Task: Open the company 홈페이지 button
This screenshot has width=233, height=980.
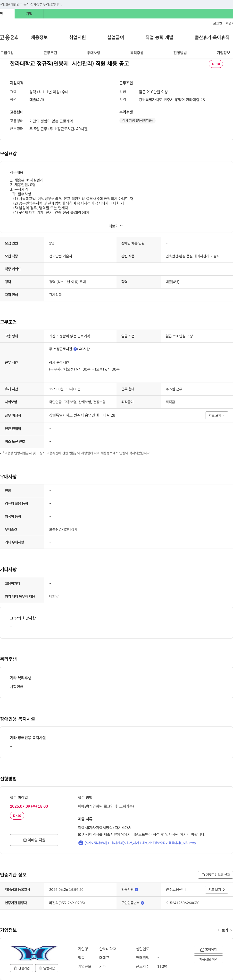Action: point(208,950)
